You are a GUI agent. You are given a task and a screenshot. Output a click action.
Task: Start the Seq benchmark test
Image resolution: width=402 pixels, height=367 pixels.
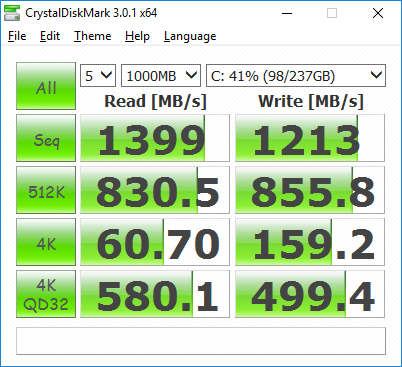point(46,138)
